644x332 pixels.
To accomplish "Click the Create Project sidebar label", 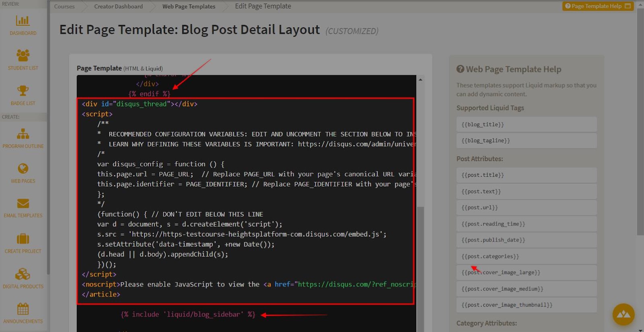I will click(x=23, y=251).
